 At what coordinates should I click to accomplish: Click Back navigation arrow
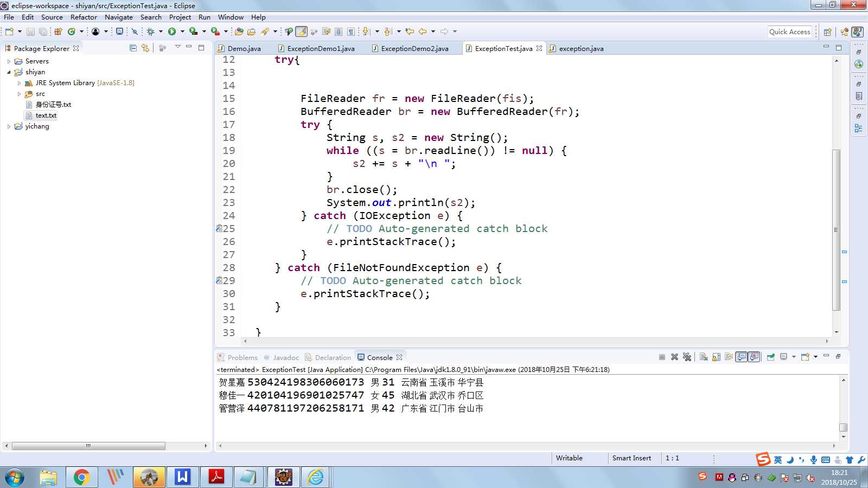[x=423, y=31]
